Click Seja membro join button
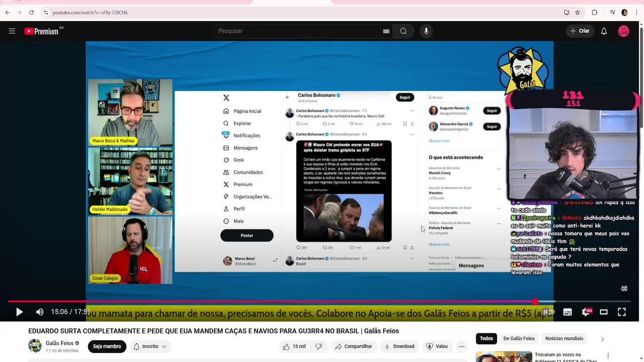This screenshot has height=362, width=644. pos(107,346)
